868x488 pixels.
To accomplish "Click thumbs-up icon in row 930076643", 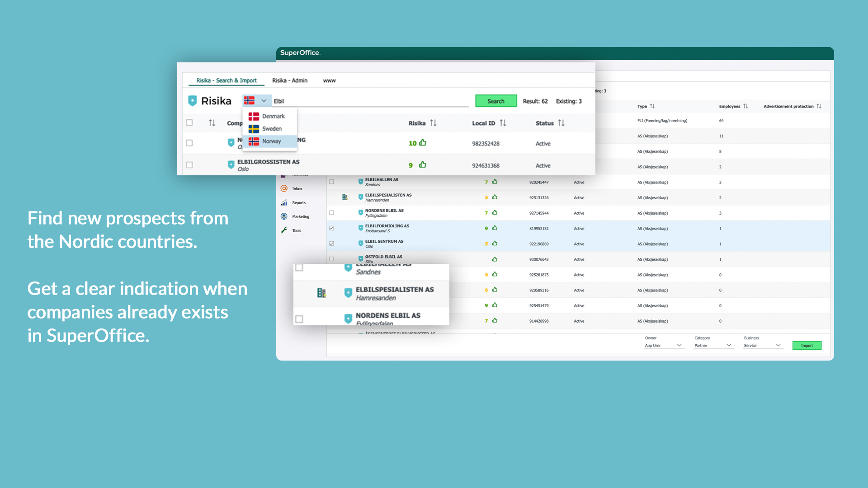I will pyautogui.click(x=495, y=259).
